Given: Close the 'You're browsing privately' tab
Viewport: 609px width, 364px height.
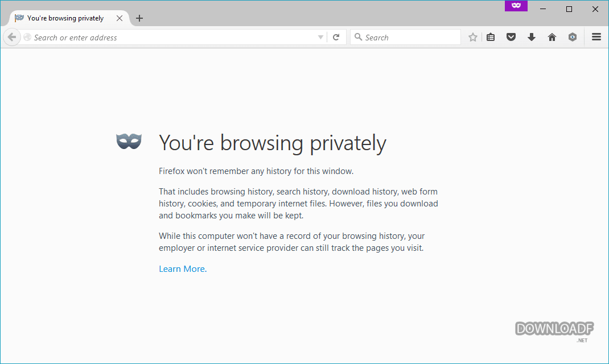Looking at the screenshot, I should pos(120,18).
